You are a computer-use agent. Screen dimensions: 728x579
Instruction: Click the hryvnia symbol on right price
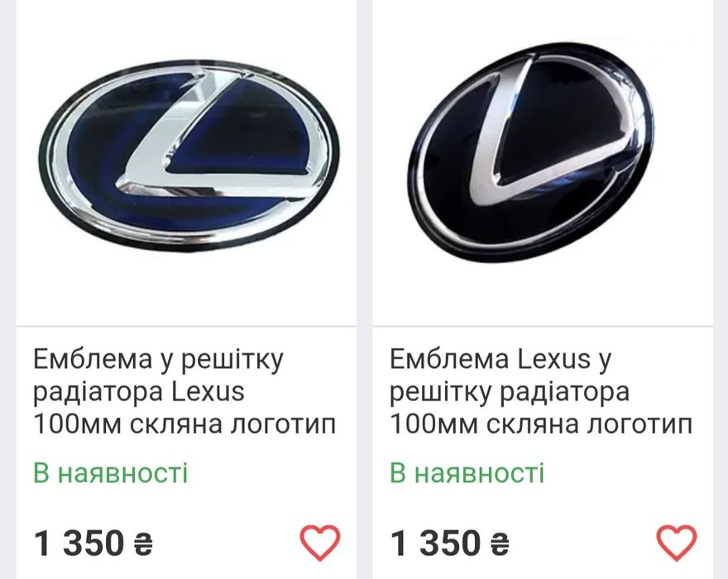499,544
